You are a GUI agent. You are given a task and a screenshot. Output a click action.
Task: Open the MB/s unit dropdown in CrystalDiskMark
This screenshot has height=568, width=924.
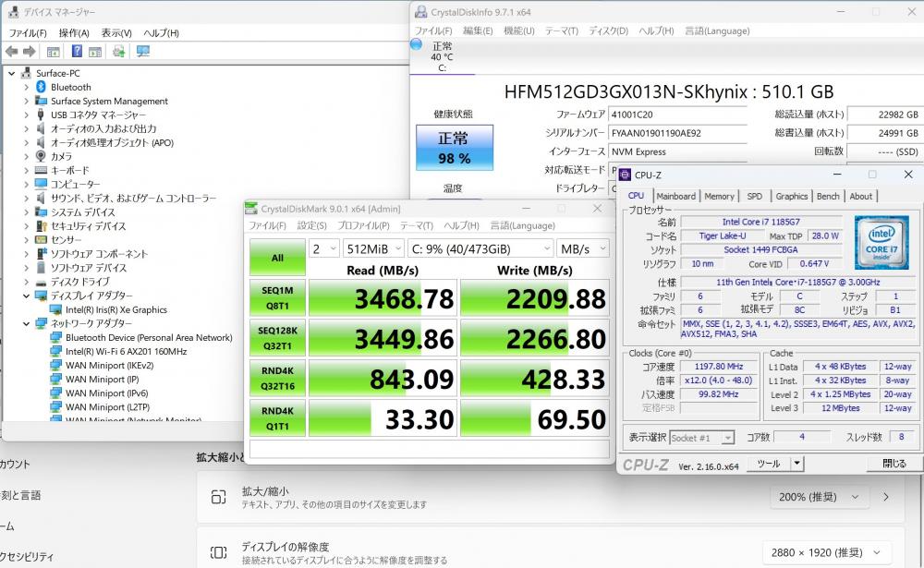pos(582,249)
